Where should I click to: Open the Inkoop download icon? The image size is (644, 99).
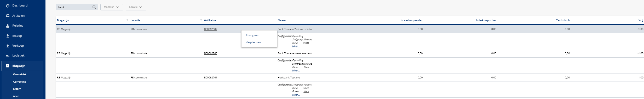(x=8, y=36)
